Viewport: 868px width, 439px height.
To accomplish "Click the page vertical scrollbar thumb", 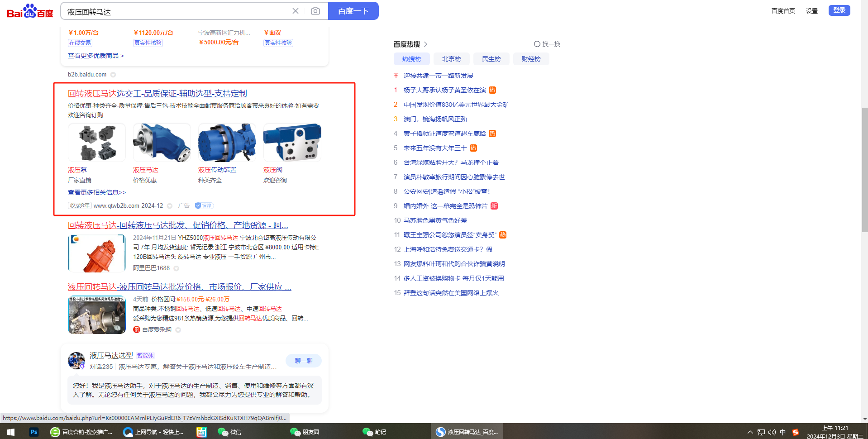I will click(x=865, y=170).
